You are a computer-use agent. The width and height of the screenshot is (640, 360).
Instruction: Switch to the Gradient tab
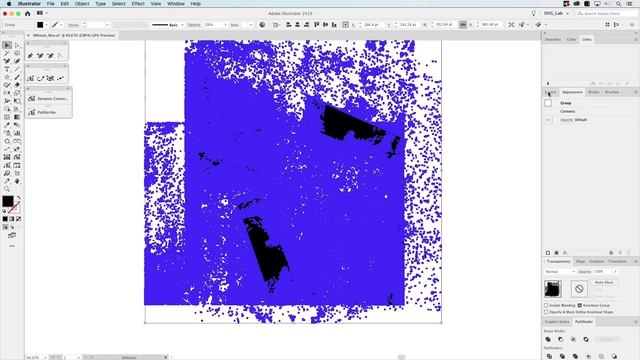pos(596,261)
